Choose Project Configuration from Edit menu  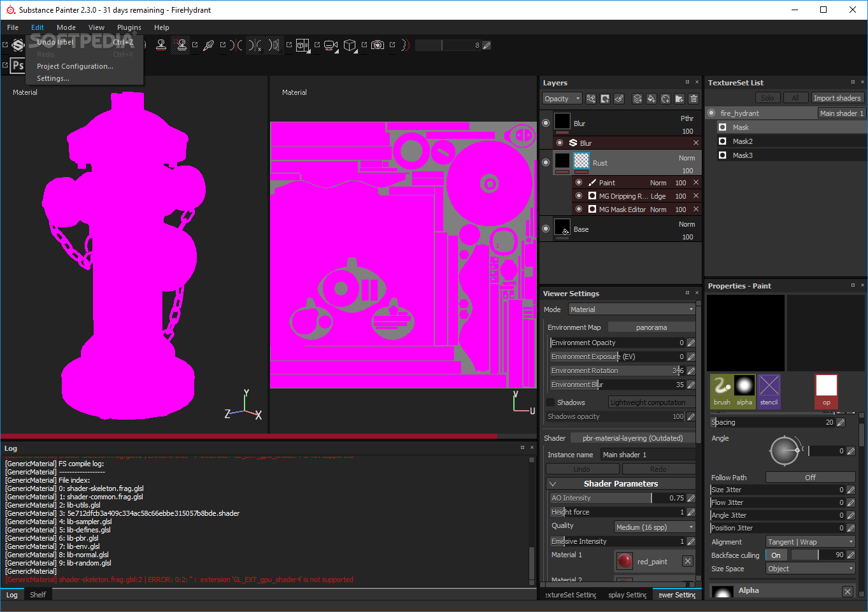coord(75,66)
